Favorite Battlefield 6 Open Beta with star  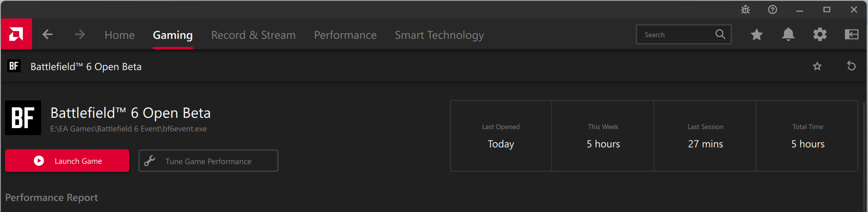tap(817, 66)
